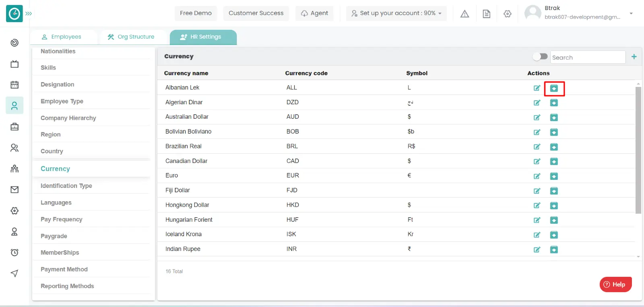Toggle the archived currencies switch
644x307 pixels.
point(540,57)
